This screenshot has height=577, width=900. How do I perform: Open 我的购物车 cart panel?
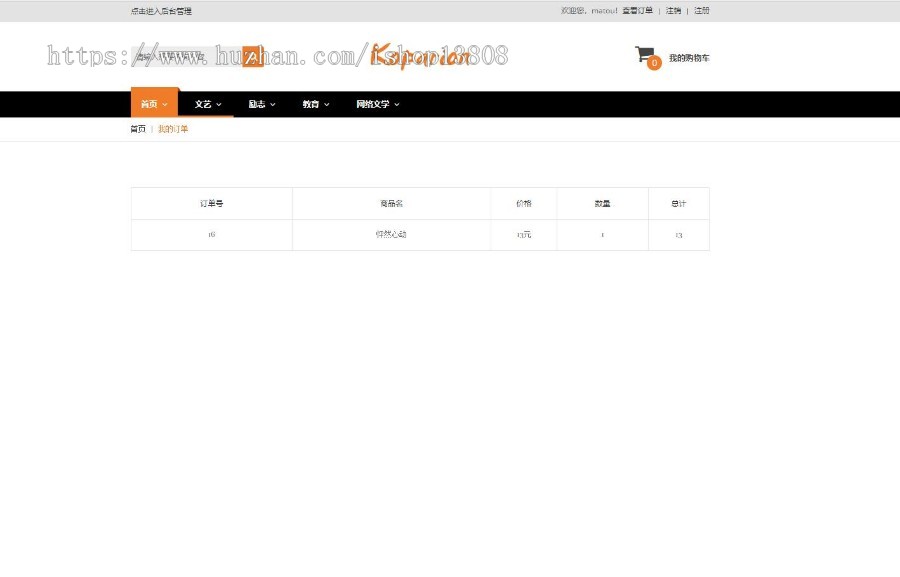pyautogui.click(x=686, y=57)
